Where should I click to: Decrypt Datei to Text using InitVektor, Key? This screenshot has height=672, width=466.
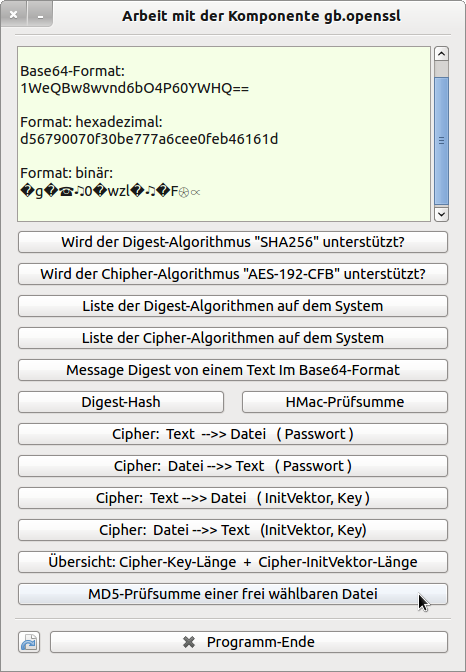click(x=233, y=530)
